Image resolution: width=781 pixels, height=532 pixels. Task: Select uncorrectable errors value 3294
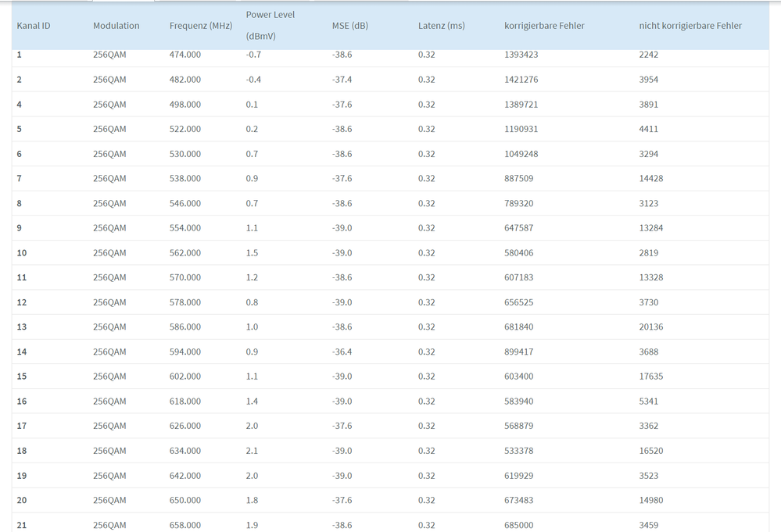point(649,154)
